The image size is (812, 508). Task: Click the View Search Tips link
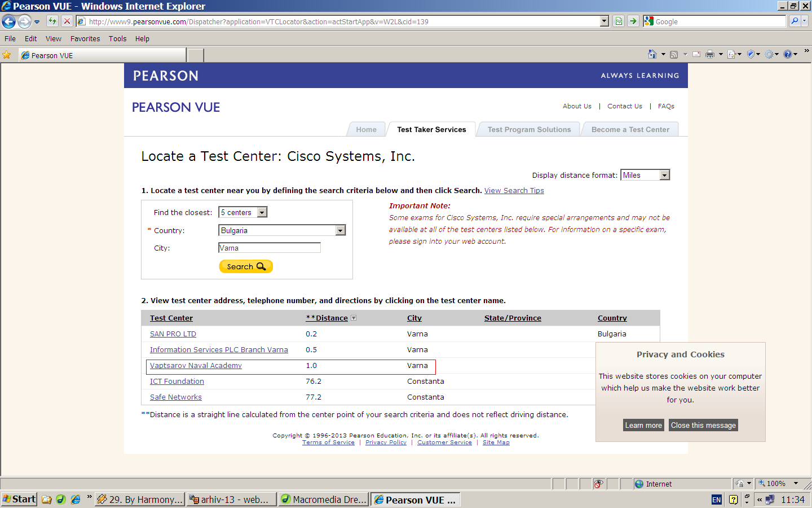(514, 191)
